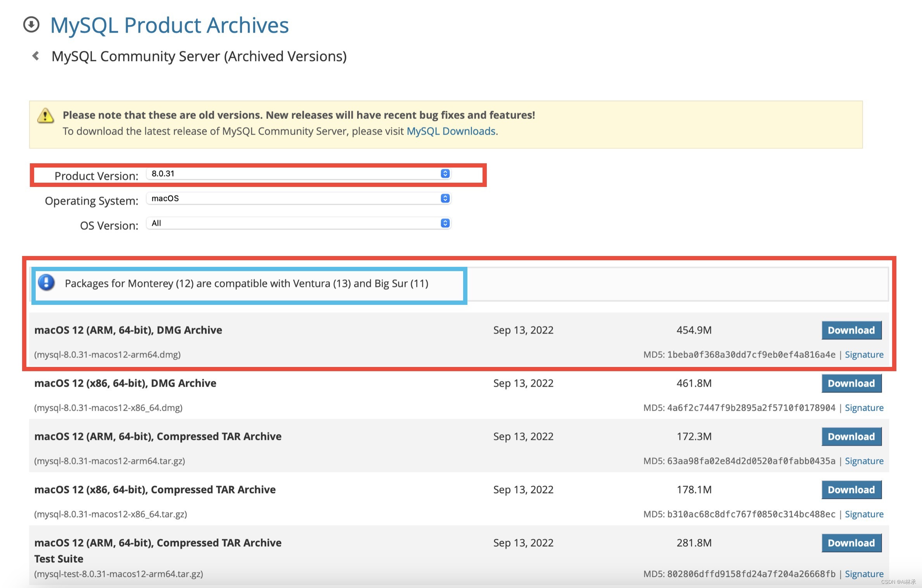
Task: Select the text 'macOS 12 (ARM, 64-bit), DMG Archive'
Action: coord(128,330)
